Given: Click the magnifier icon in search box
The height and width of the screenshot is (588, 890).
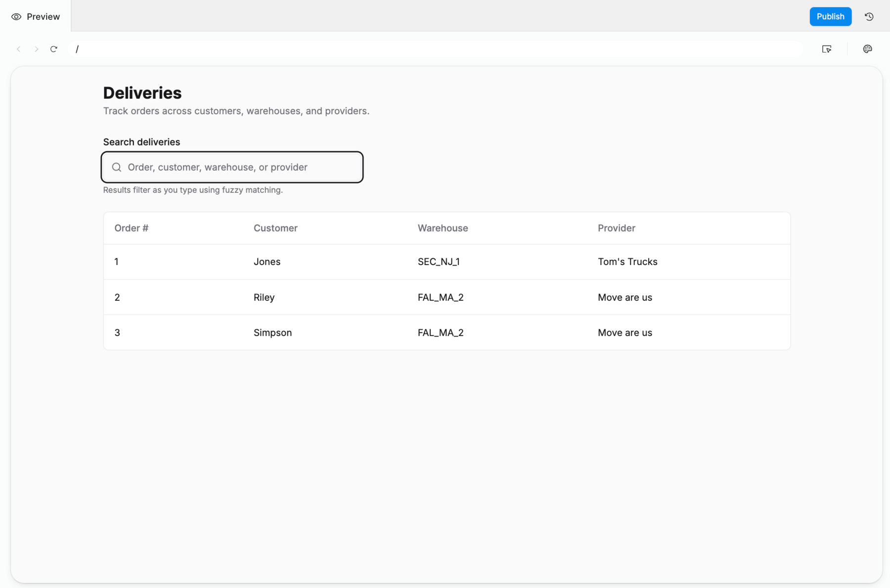Looking at the screenshot, I should click(x=117, y=167).
